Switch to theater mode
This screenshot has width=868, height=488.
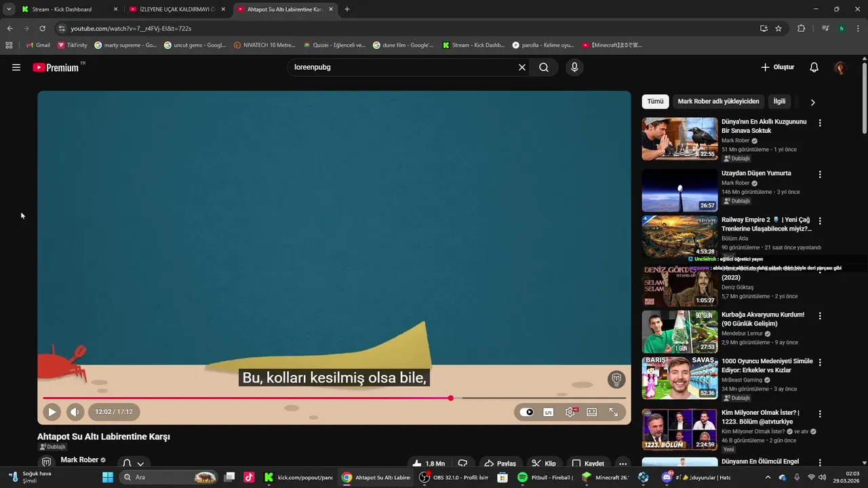592,411
